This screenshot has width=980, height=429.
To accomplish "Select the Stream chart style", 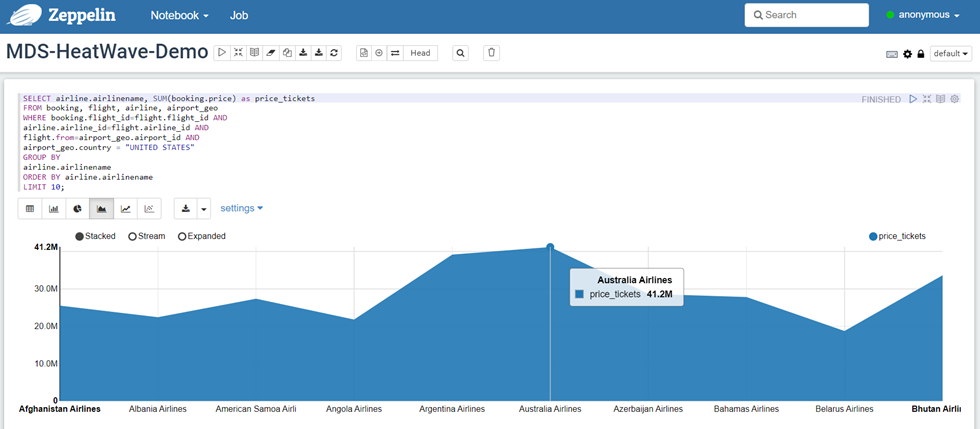I will [x=147, y=236].
